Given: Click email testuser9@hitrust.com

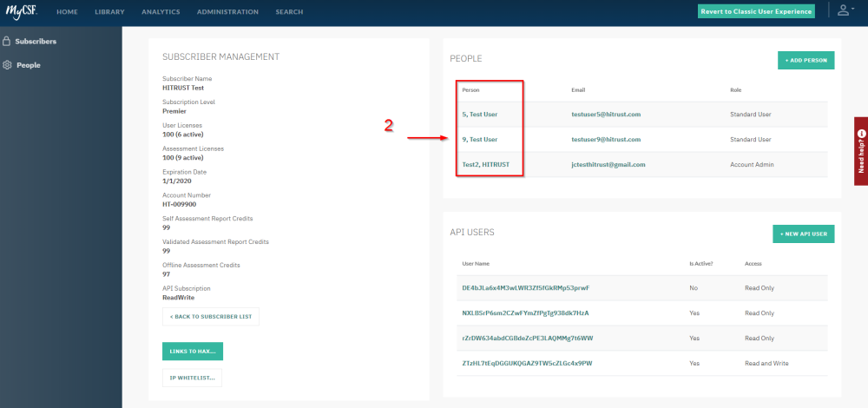Looking at the screenshot, I should [x=606, y=140].
